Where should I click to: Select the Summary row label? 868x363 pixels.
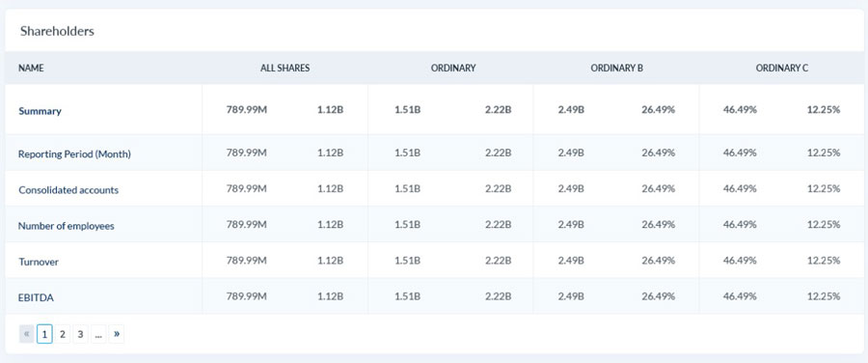(40, 111)
